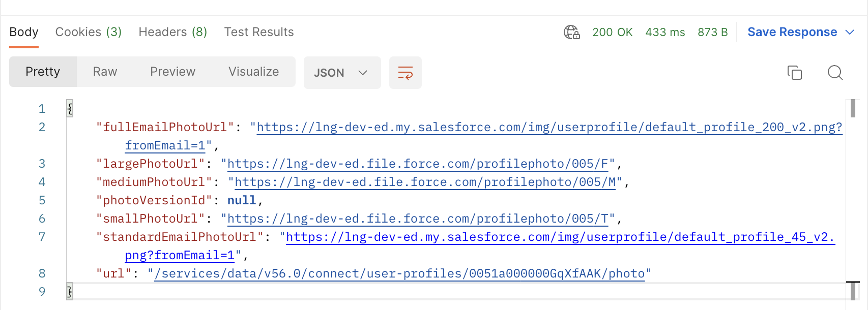The image size is (868, 310).
Task: Switch to the Cookies (3) tab
Action: pos(88,32)
